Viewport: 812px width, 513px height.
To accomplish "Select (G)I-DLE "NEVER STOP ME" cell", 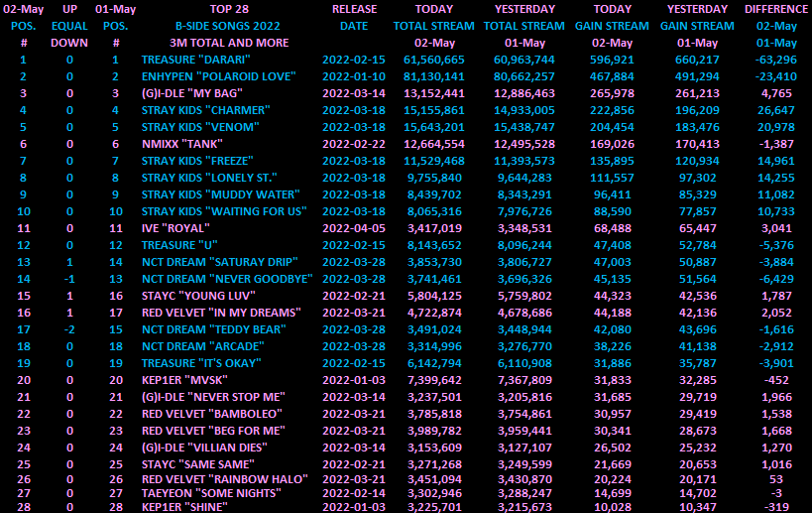I will pos(213,397).
